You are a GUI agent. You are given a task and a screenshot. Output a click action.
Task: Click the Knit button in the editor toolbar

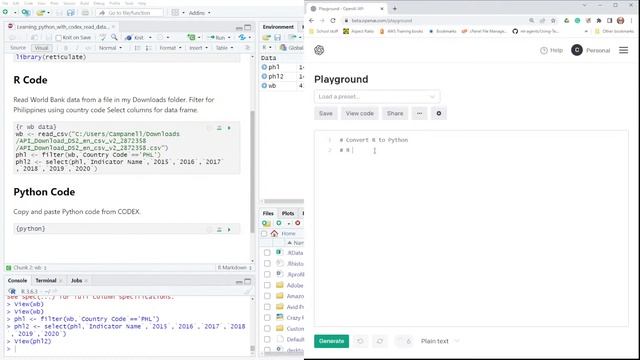pos(136,37)
